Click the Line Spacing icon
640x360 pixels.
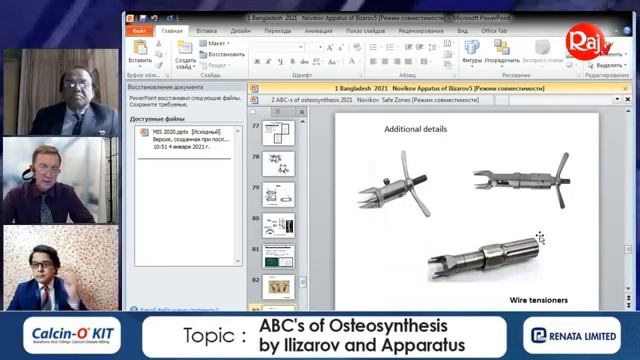click(x=433, y=48)
